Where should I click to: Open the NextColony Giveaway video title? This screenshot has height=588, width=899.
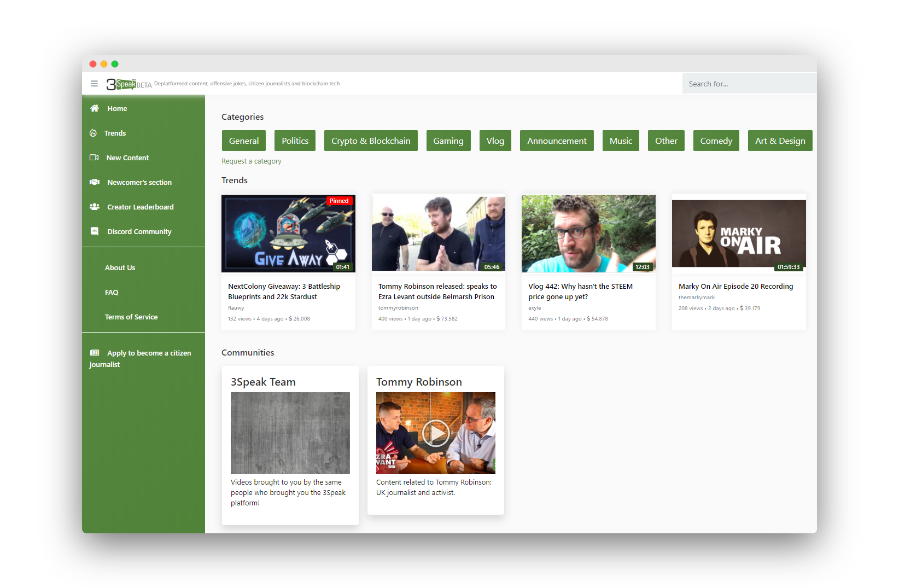(284, 292)
